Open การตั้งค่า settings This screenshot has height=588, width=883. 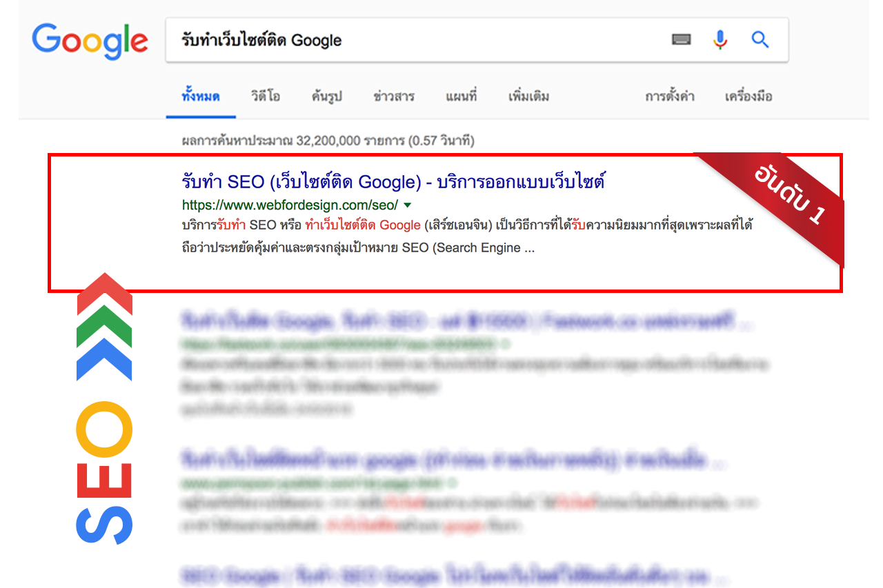pos(670,97)
